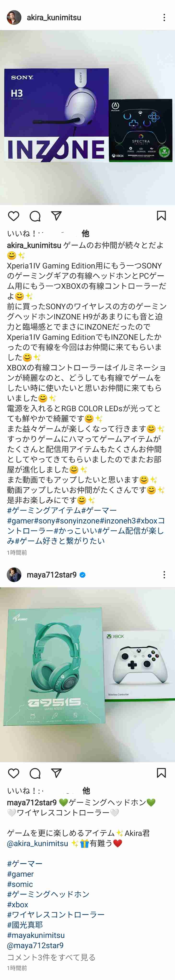Like akira_kunimitsu's headset post with the heart icon

pyautogui.click(x=13, y=216)
